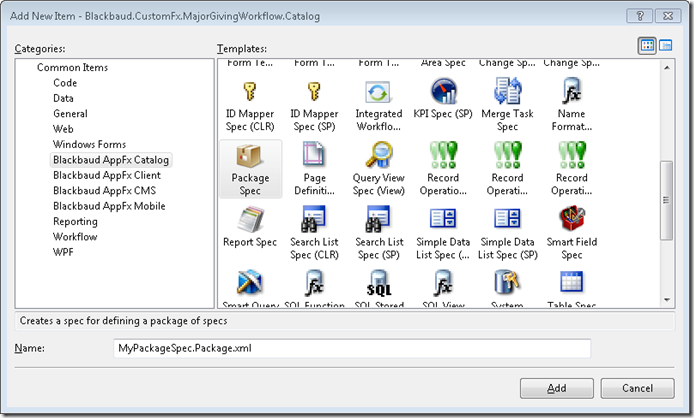694x418 pixels.
Task: Select the Query View Spec (View) template
Action: (x=378, y=169)
